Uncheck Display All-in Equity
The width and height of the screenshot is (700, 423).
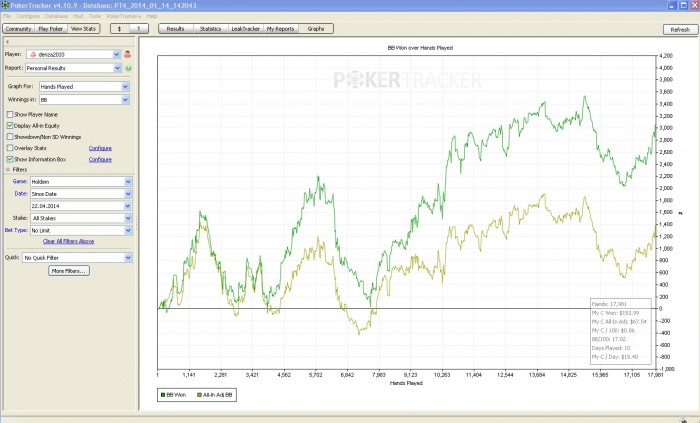click(10, 126)
